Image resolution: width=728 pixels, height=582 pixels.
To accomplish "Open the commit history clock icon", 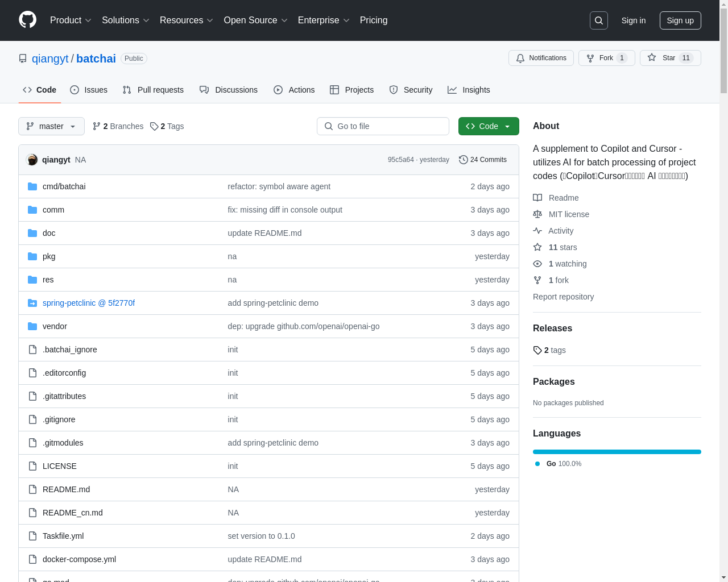I will click(463, 160).
